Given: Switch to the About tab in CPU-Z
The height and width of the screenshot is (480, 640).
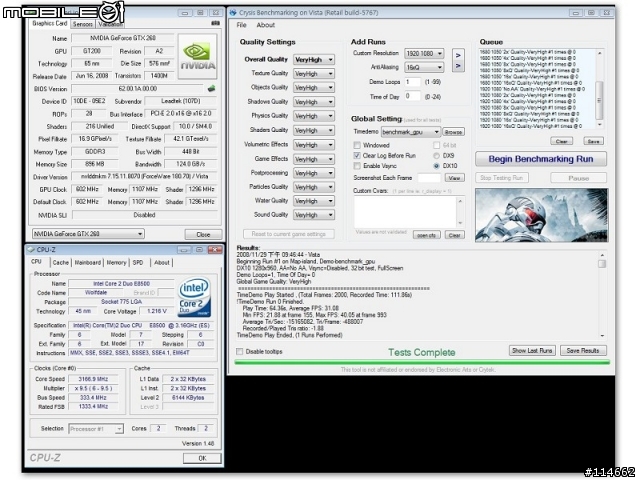Looking at the screenshot, I should pos(162,262).
